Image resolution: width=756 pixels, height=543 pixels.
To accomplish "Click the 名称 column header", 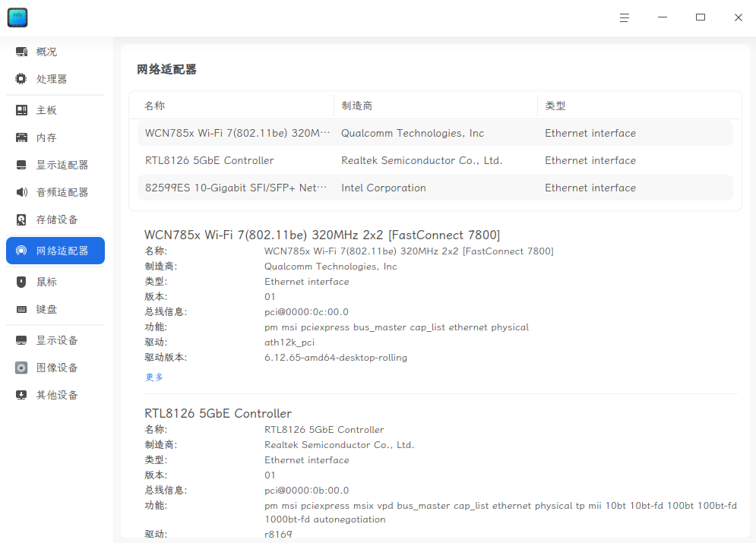I will 154,105.
